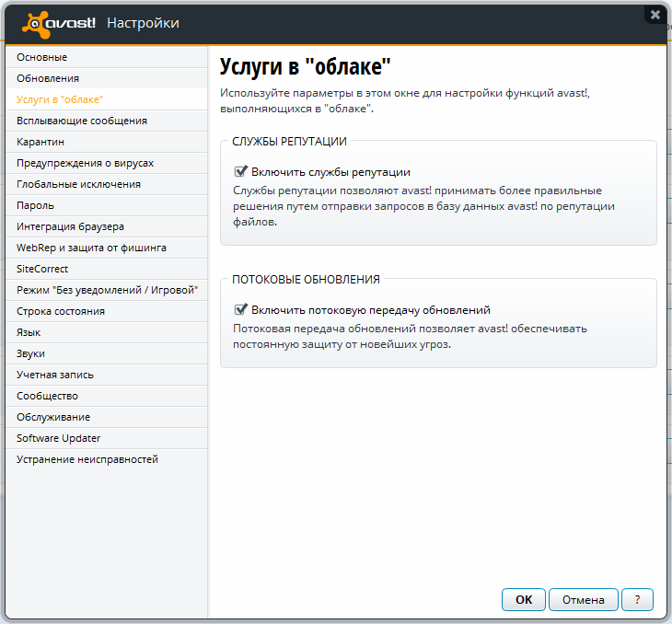Go to WebRep и защита от фишинга
672x624 pixels.
[x=107, y=248]
